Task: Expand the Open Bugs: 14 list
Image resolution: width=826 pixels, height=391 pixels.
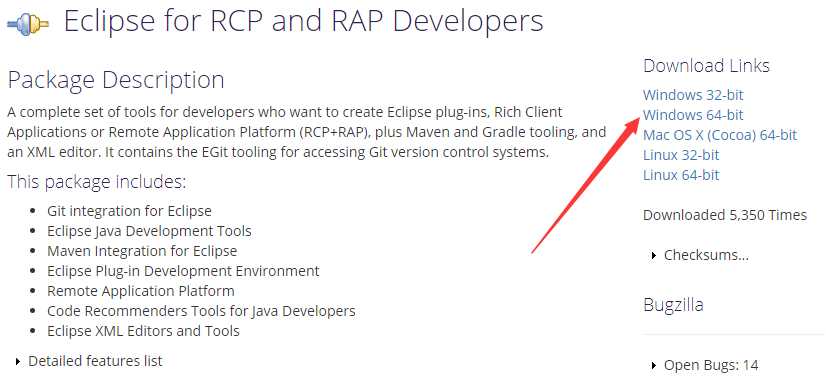Action: [x=705, y=365]
